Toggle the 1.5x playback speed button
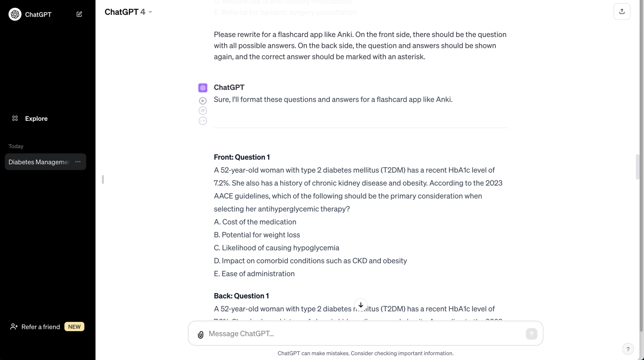644x360 pixels. (x=203, y=121)
